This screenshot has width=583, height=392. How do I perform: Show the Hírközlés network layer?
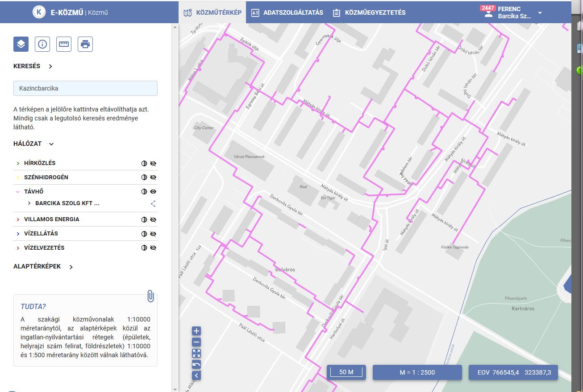coord(153,163)
